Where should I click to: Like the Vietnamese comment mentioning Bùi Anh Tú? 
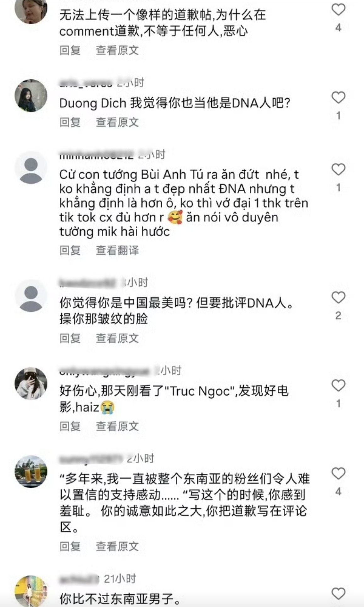(338, 169)
